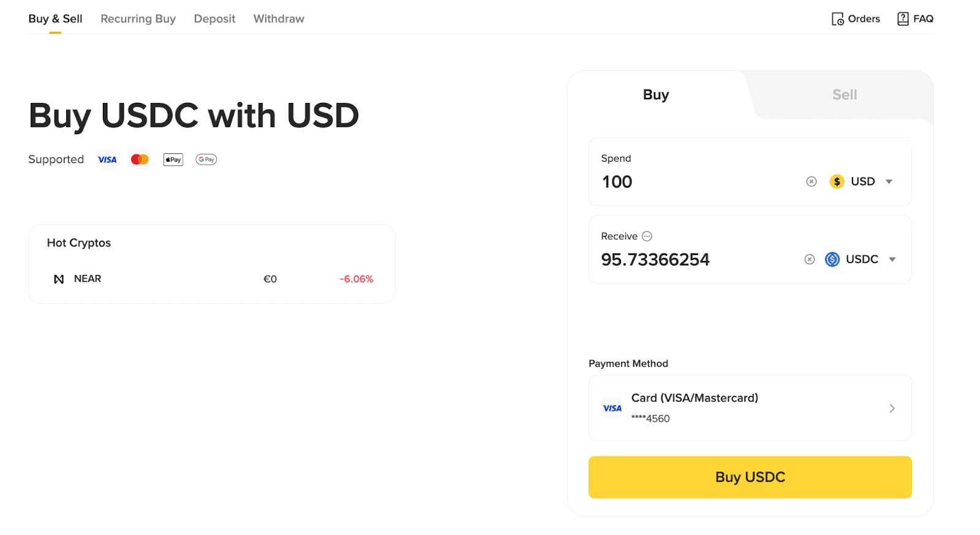
Task: Open the FAQ help icon
Action: [903, 19]
